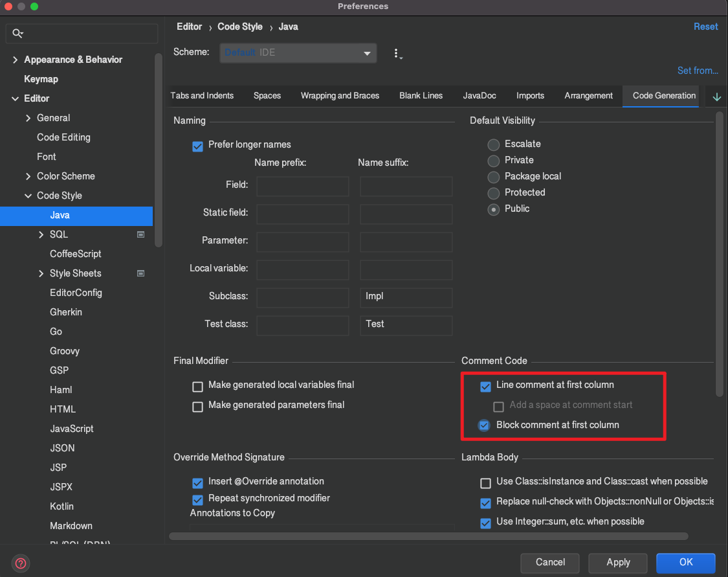This screenshot has height=577, width=728.
Task: Select Package local default visibility
Action: coord(494,177)
